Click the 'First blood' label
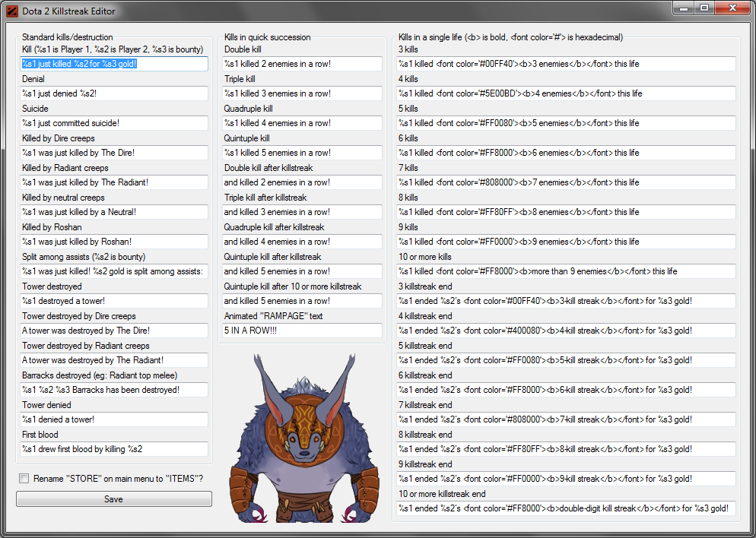Screen dimensions: 756x538 click(x=40, y=435)
